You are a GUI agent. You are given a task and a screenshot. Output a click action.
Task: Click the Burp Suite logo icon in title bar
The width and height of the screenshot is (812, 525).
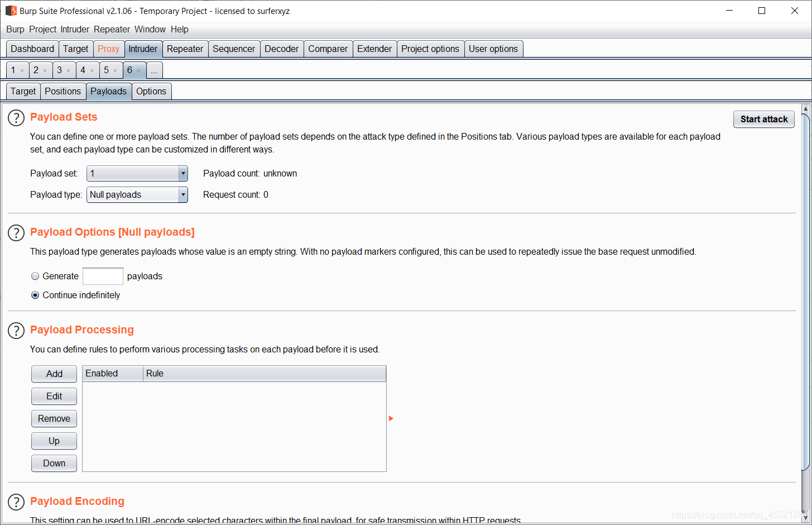[11, 11]
